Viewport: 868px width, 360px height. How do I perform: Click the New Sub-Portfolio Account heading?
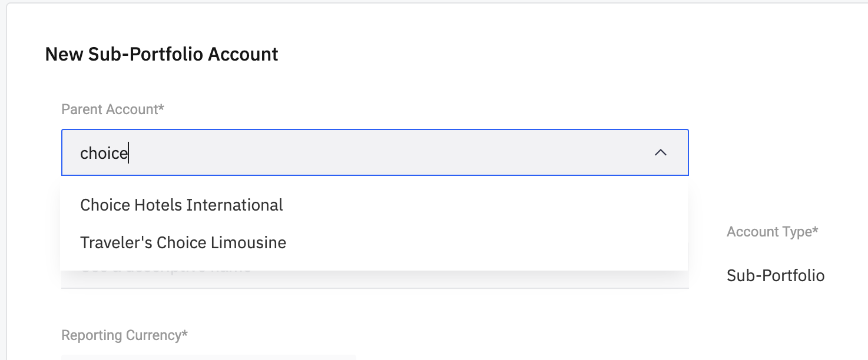[161, 54]
